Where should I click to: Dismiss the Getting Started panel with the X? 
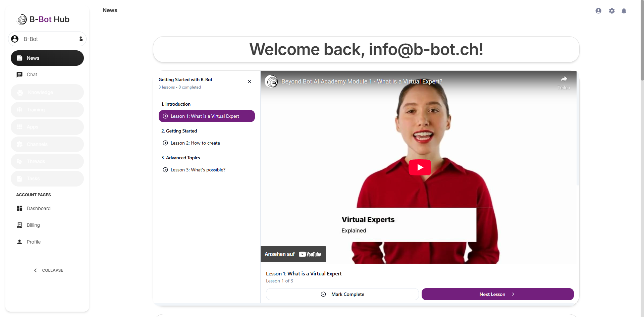click(250, 82)
